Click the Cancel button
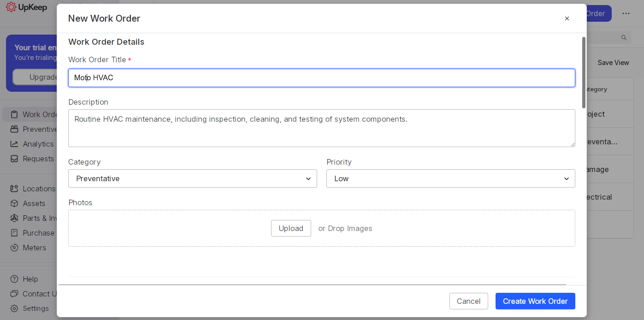 (468, 301)
